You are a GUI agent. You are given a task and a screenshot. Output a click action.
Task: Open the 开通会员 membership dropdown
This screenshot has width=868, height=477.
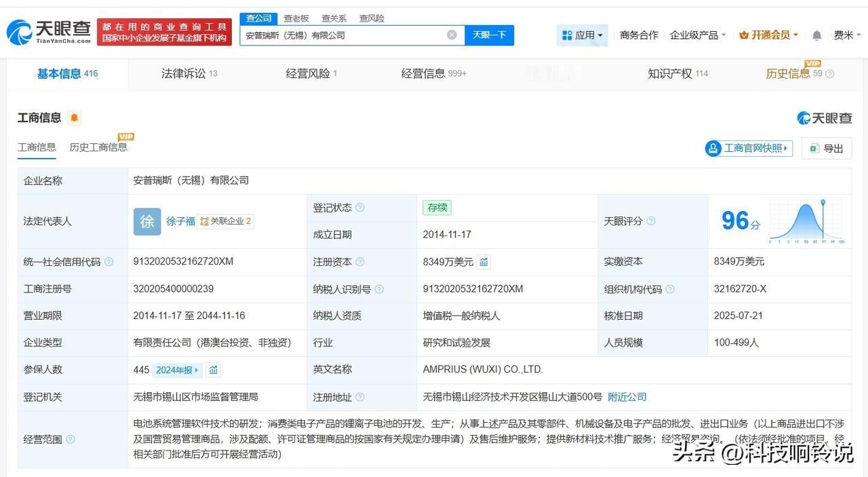[768, 35]
